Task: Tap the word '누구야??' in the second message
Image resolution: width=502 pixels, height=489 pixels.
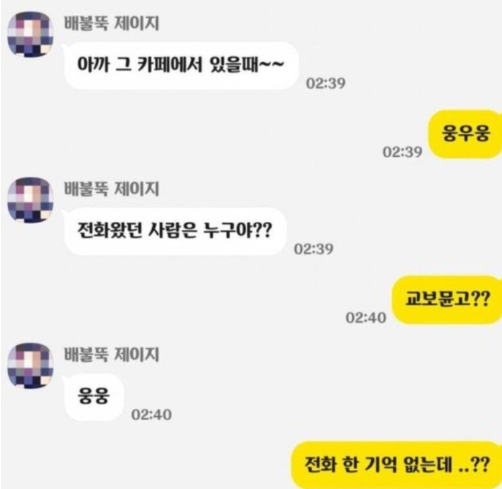Action: [x=238, y=230]
